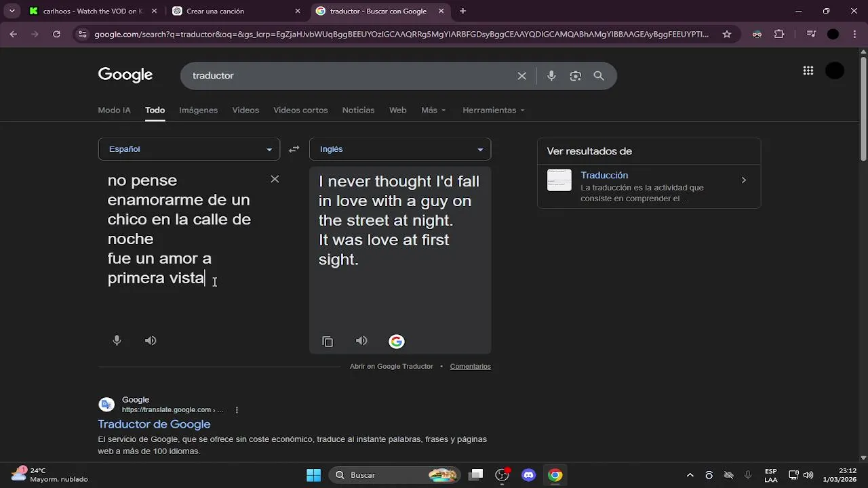Select the Videos cortos tab
Screen dimensions: 868x488
[300, 110]
